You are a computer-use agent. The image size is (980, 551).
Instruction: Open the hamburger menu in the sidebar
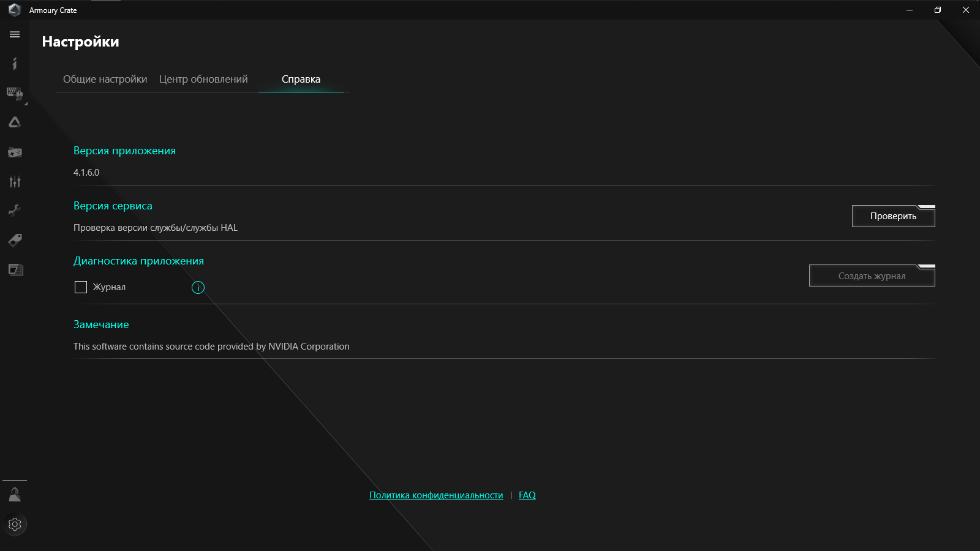15,35
